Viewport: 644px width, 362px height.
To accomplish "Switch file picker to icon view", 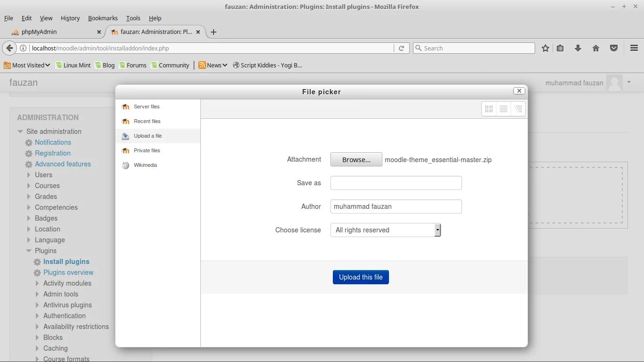I will pos(489,109).
